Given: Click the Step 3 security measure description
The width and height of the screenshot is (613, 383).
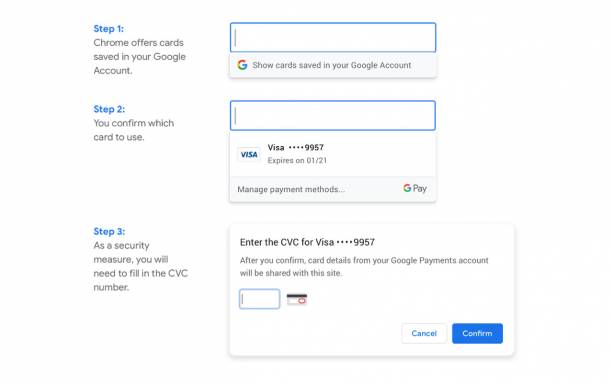Looking at the screenshot, I should pyautogui.click(x=141, y=266).
